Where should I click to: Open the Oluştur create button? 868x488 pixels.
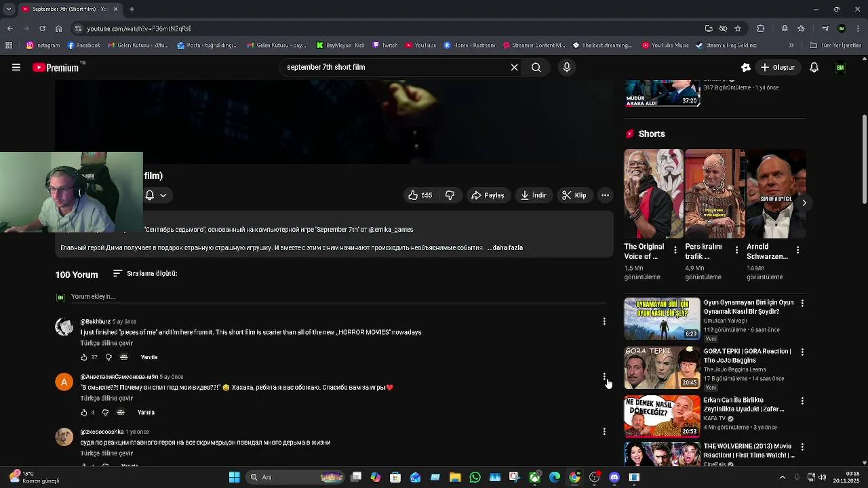point(777,67)
